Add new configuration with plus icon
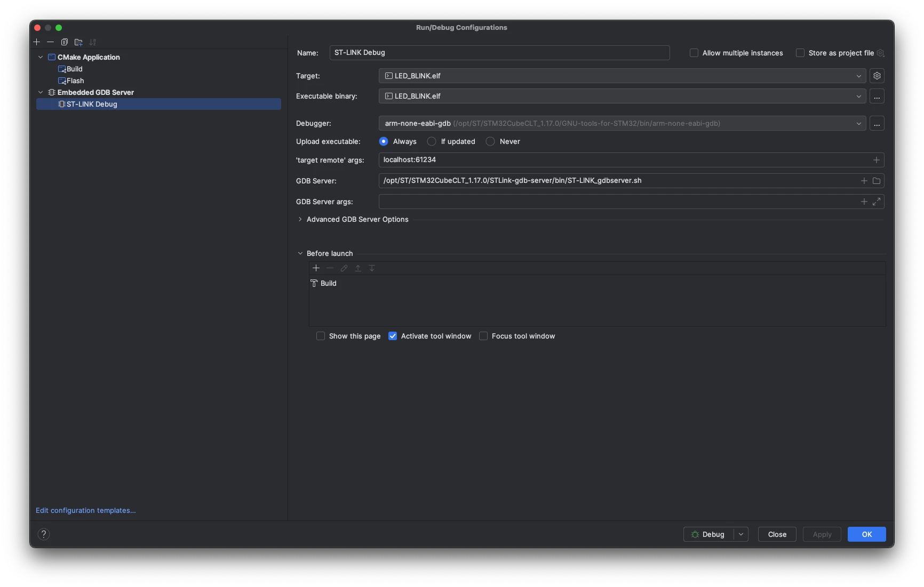 coord(37,42)
